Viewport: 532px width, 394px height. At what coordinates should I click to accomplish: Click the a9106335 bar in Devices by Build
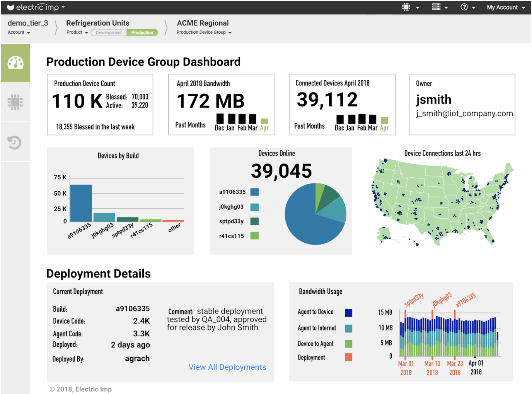coord(81,203)
